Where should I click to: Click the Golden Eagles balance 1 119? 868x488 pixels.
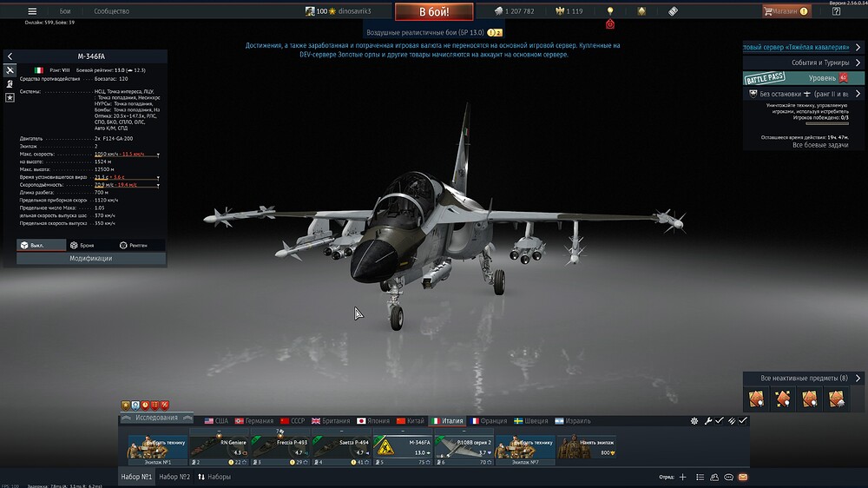pos(569,11)
